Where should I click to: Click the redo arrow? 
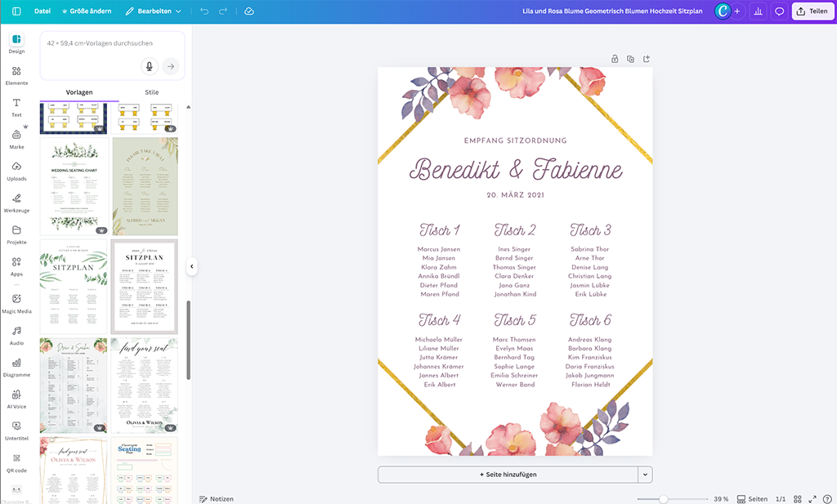pyautogui.click(x=223, y=11)
